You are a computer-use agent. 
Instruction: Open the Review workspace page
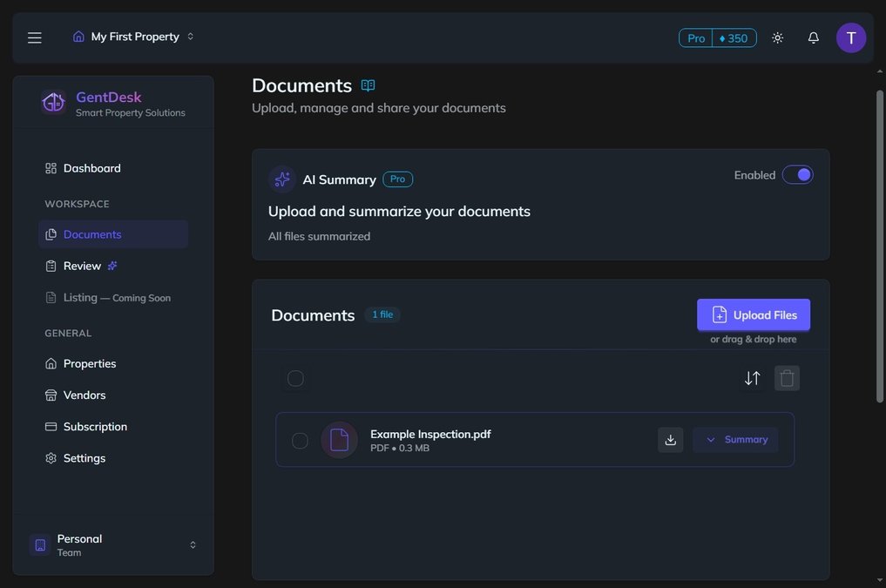tap(82, 266)
